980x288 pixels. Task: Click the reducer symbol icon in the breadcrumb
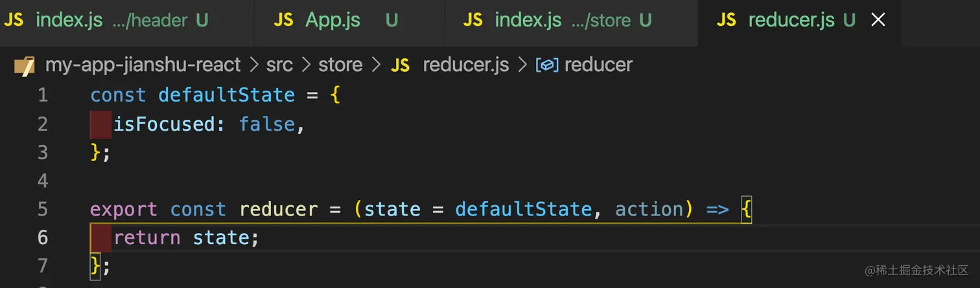(547, 65)
